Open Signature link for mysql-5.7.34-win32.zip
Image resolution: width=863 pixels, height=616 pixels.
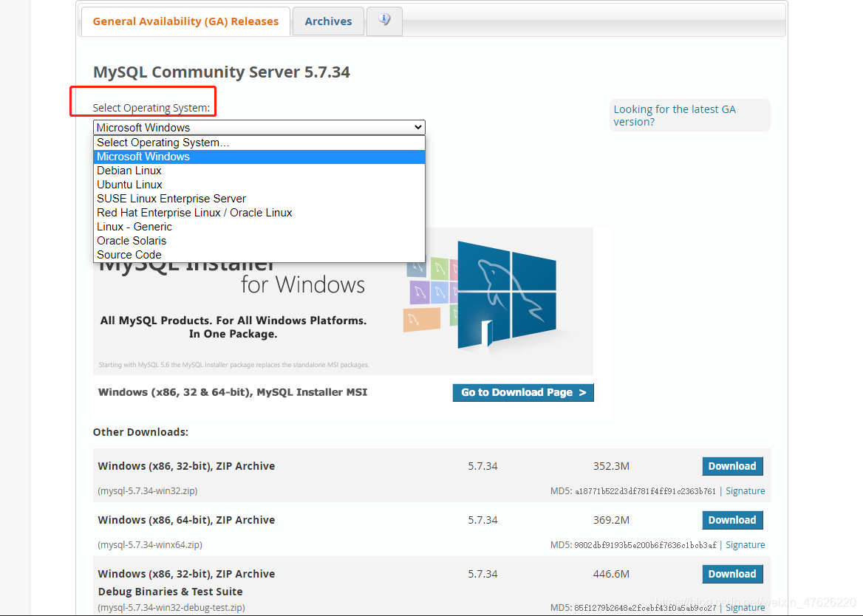[746, 491]
